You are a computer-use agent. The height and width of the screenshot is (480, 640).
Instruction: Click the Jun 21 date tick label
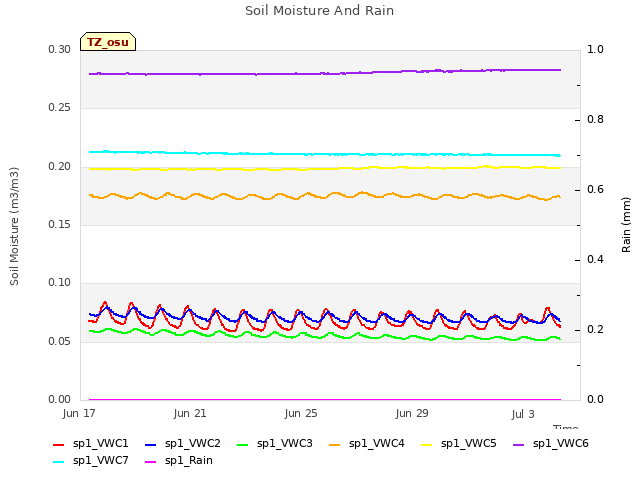[x=190, y=413]
